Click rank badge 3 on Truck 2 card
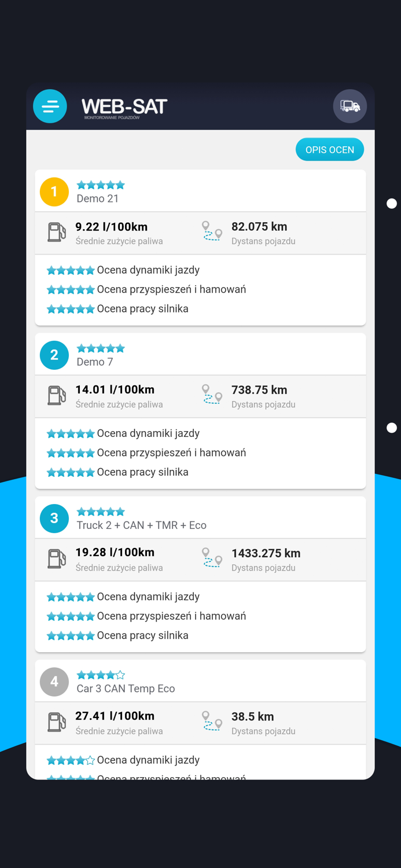Image resolution: width=401 pixels, height=868 pixels. coord(54,518)
